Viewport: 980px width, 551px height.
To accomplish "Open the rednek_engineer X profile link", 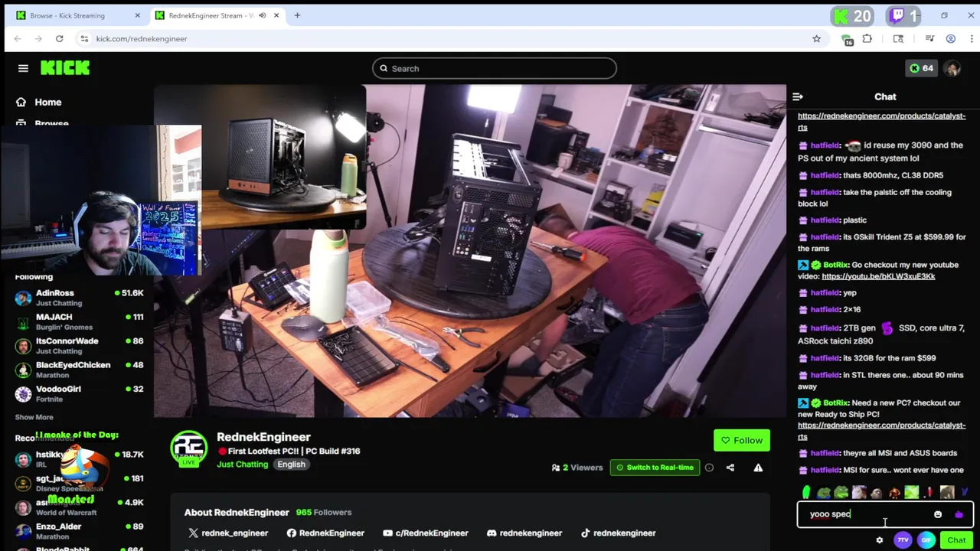I will (227, 533).
